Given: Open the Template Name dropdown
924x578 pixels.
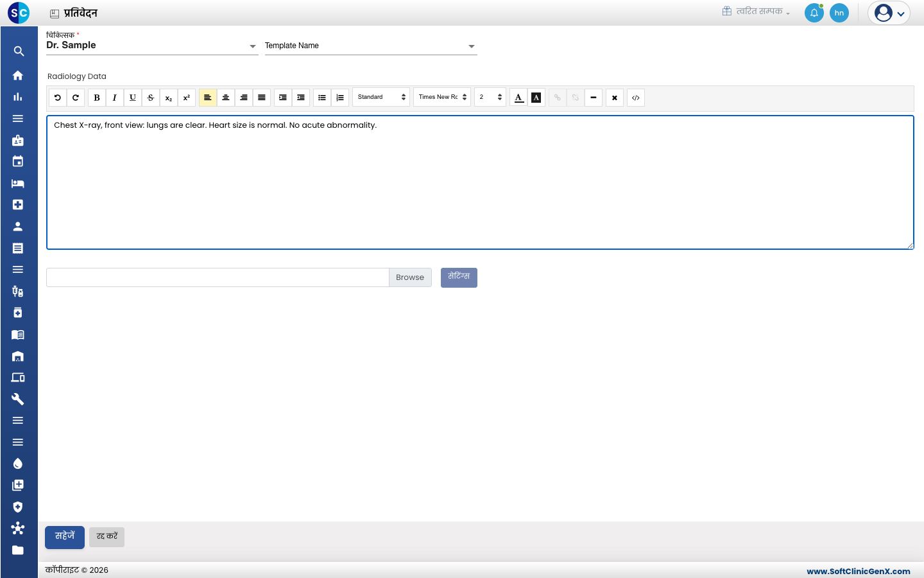Looking at the screenshot, I should 371,46.
